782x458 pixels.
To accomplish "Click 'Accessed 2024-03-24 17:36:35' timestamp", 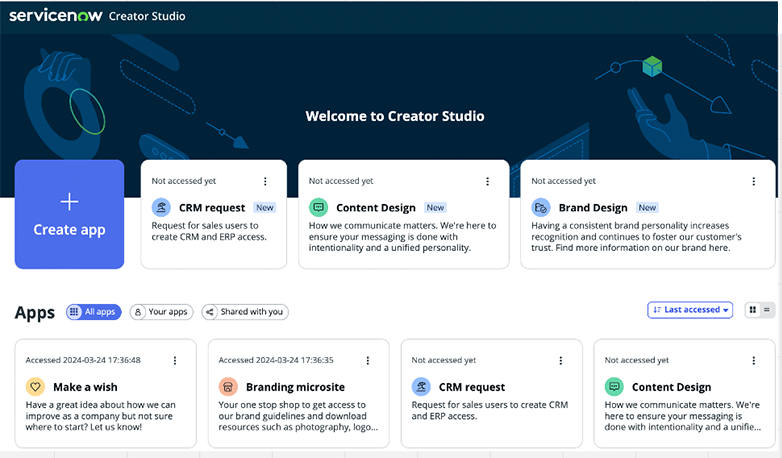I will [x=276, y=360].
